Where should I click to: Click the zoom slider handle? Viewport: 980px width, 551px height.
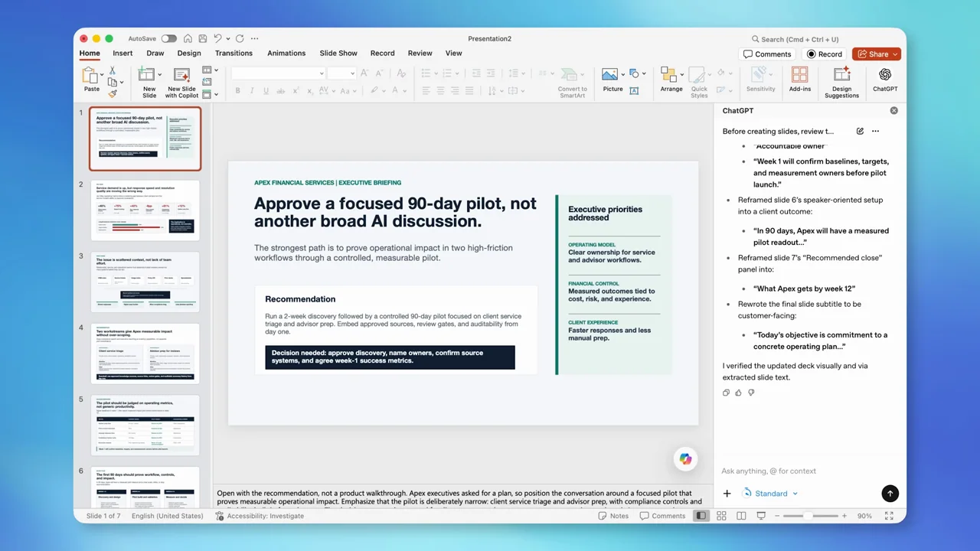[807, 516]
